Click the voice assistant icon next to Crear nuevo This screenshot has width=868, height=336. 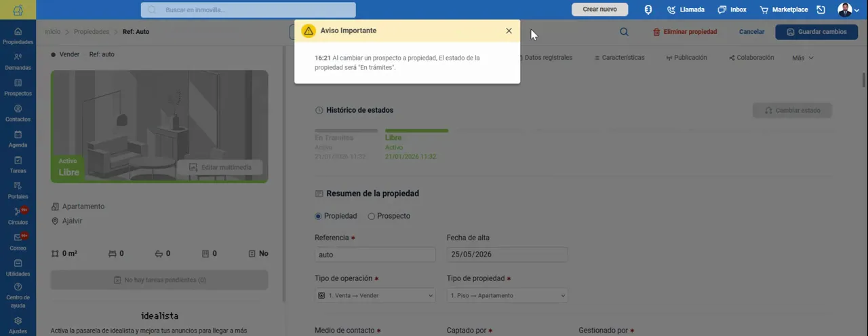pos(648,10)
